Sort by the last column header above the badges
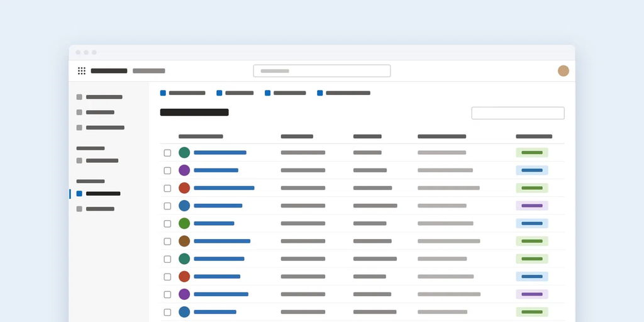 click(x=534, y=136)
